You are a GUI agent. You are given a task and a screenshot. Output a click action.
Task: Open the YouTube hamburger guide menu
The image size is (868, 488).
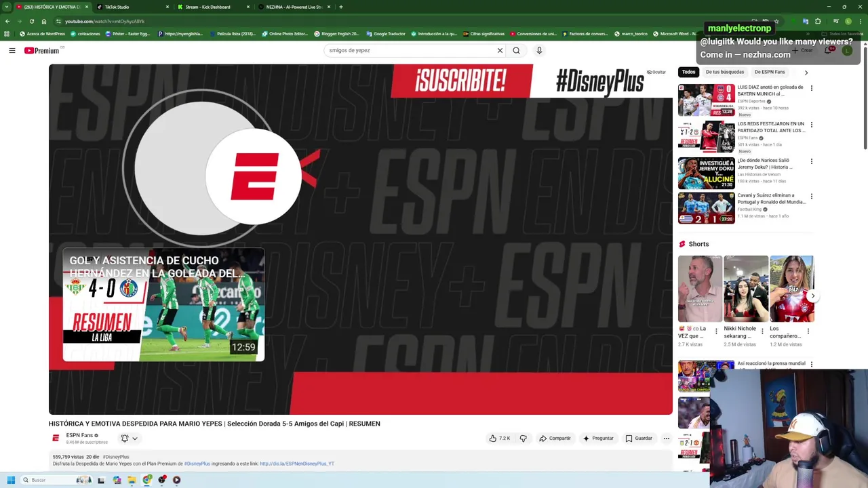(x=12, y=50)
